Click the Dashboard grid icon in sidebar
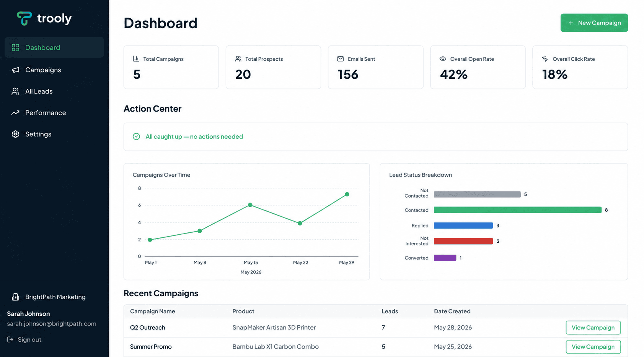Viewport: 644px width, 357px height. 15,47
